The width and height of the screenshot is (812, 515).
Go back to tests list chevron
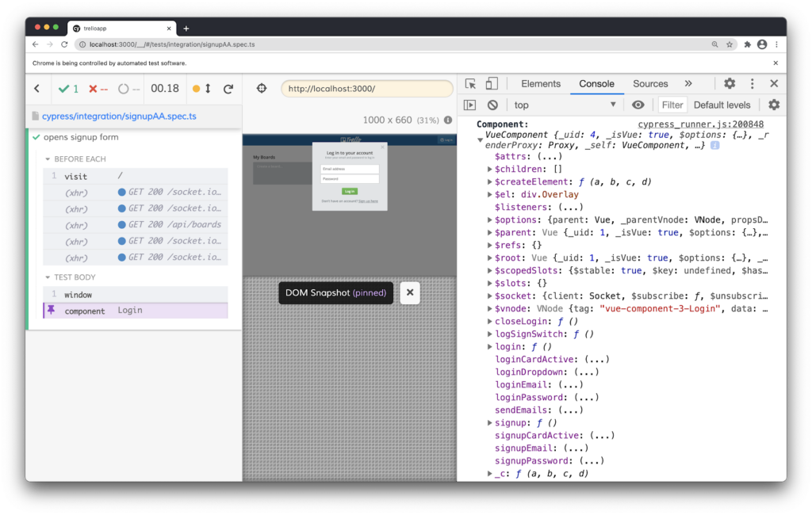point(36,89)
